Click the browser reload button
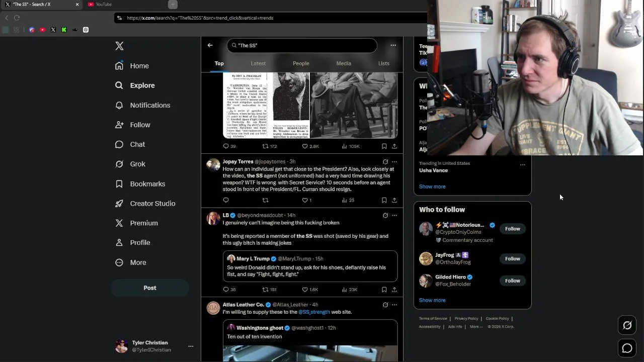644x362 pixels. pyautogui.click(x=17, y=18)
